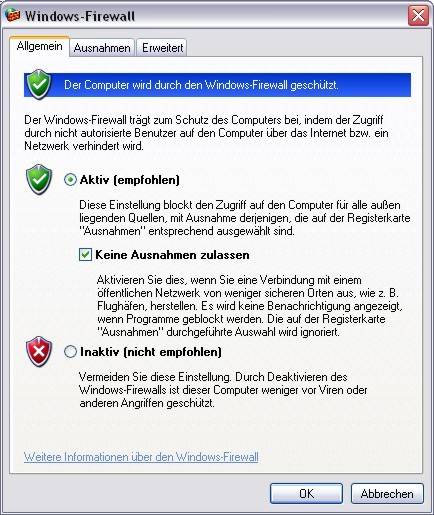The image size is (434, 515).
Task: Uncheck the Keine Ausnahmen zulassen checkbox
Action: 85,255
